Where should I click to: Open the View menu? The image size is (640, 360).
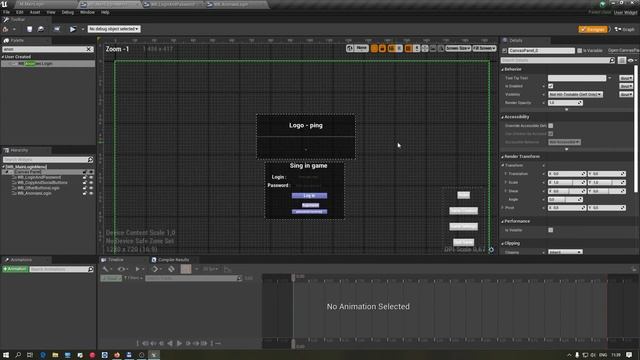coord(51,12)
